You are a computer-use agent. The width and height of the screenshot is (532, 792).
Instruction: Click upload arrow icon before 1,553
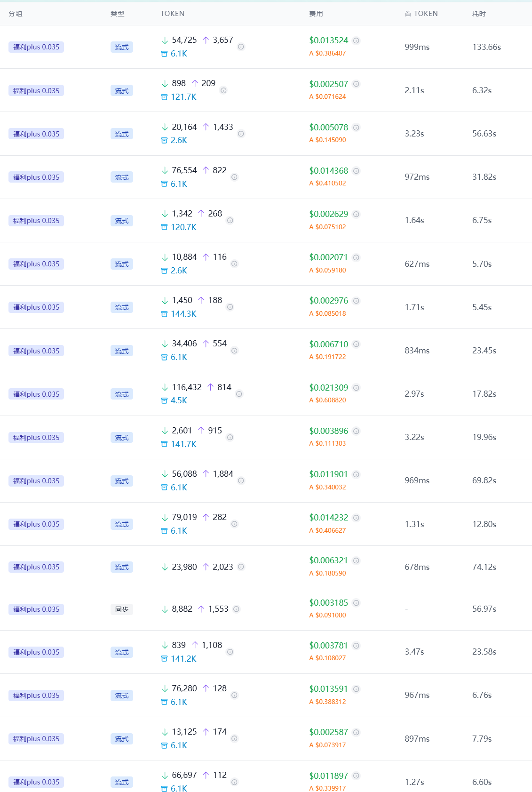tap(201, 609)
